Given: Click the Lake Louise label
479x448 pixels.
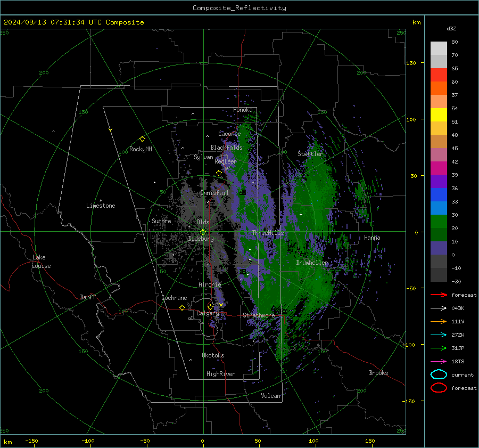Looking at the screenshot, I should pyautogui.click(x=41, y=262).
